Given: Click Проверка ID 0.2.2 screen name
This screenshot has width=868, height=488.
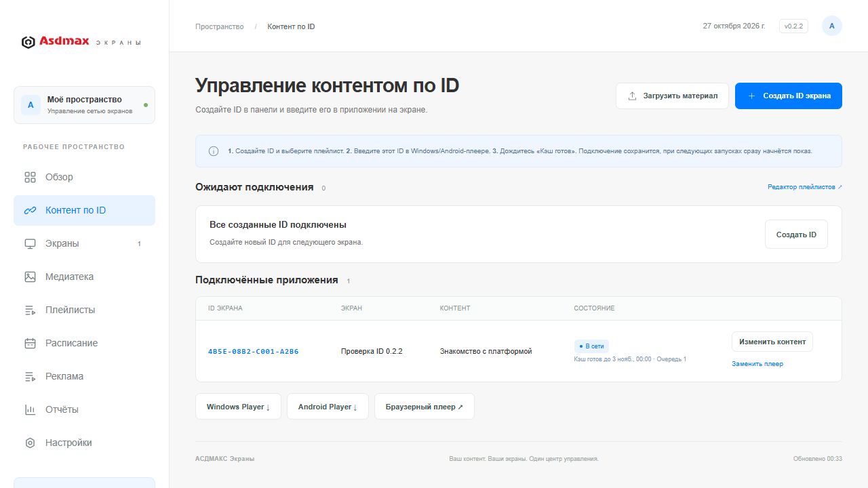Looking at the screenshot, I should (372, 351).
